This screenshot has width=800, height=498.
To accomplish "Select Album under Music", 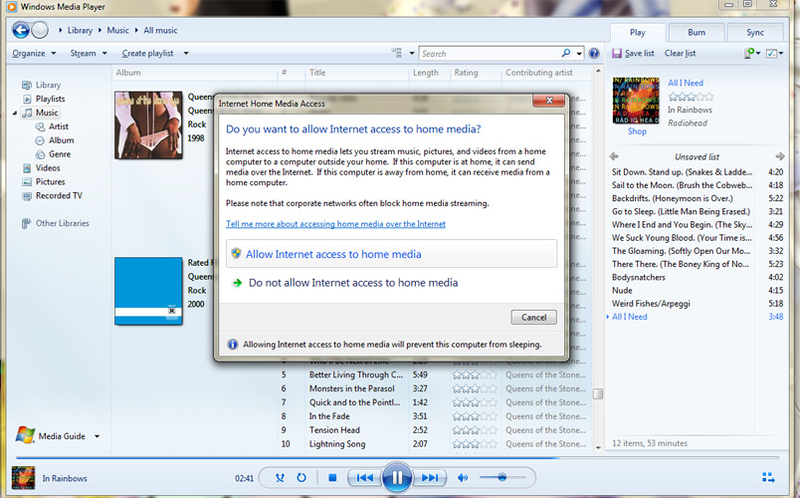I will [x=61, y=140].
